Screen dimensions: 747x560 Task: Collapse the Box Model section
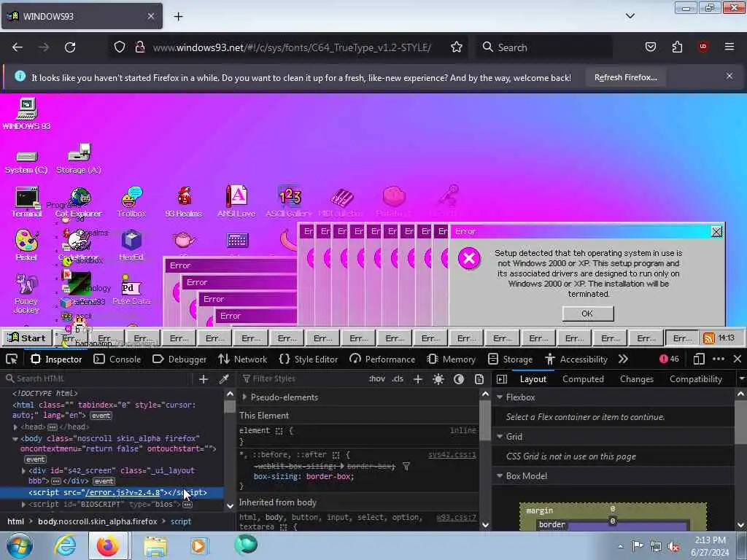pos(500,475)
